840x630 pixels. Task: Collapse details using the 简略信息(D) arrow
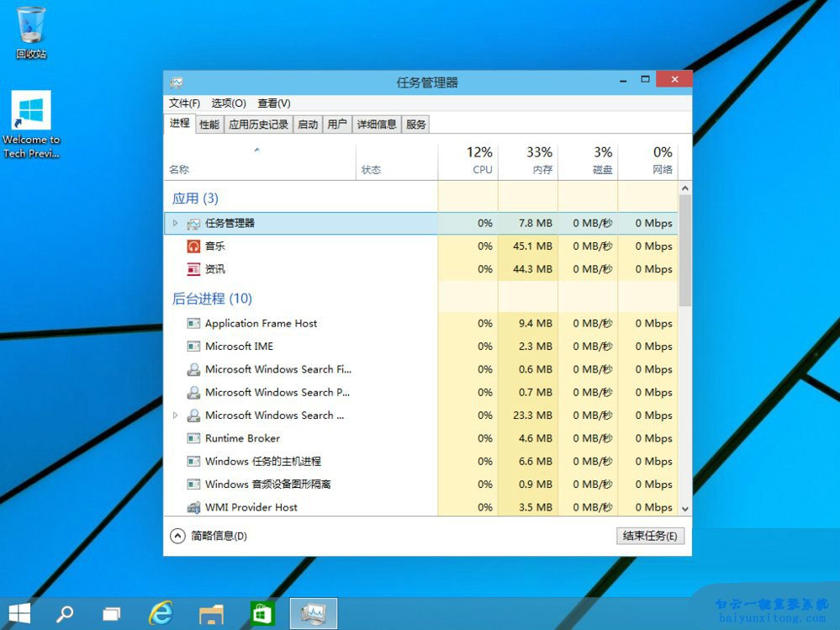[x=177, y=535]
